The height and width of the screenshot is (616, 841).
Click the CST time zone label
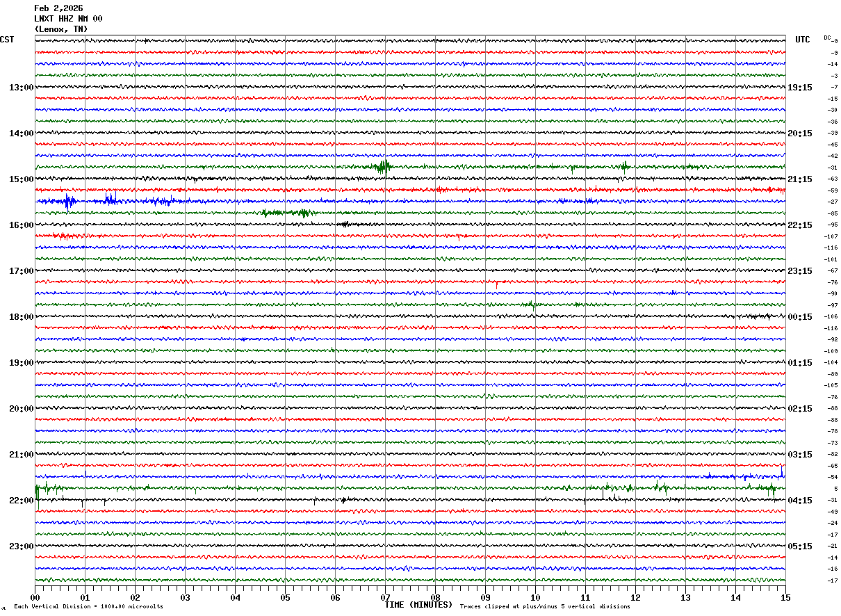7,40
